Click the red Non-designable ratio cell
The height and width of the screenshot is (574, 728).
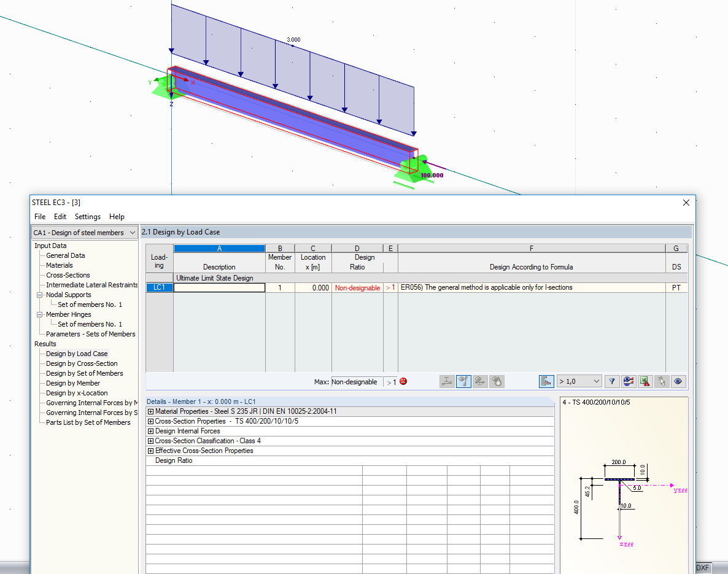(357, 287)
